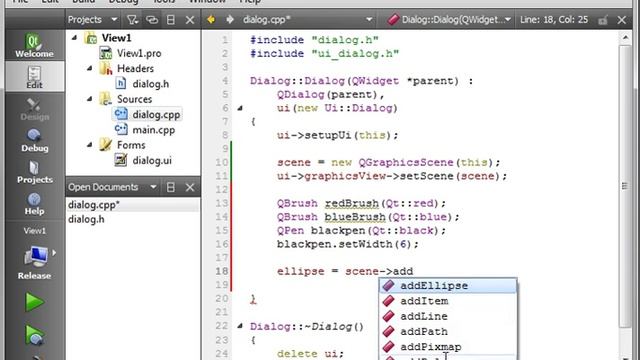Split the Open Documents pane
Image resolution: width=640 pixels, height=360 pixels.
coord(171,187)
